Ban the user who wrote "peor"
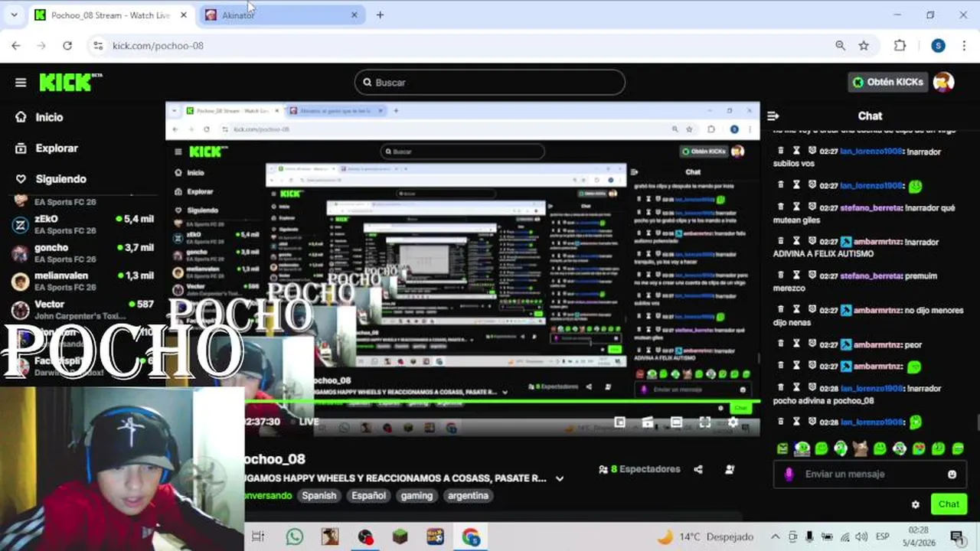 click(812, 344)
